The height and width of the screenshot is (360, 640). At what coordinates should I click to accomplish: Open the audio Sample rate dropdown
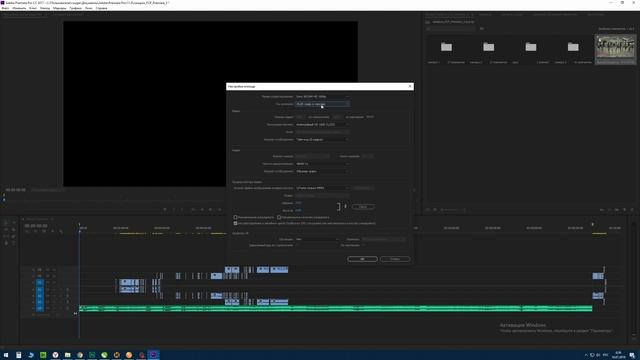[x=322, y=164]
